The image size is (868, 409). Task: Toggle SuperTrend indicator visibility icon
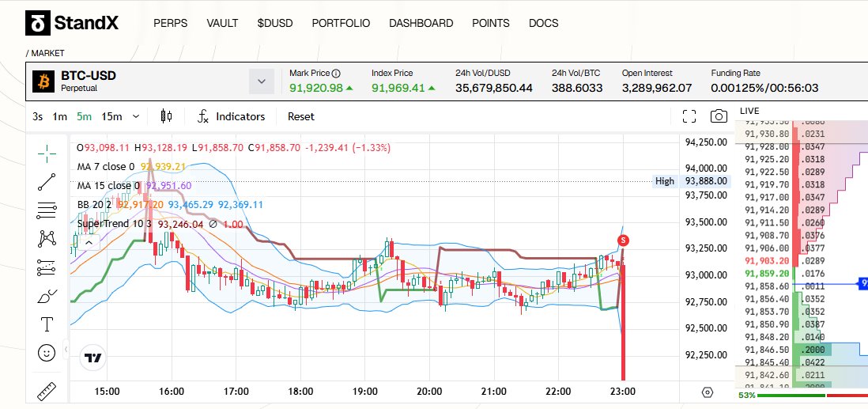coord(213,225)
